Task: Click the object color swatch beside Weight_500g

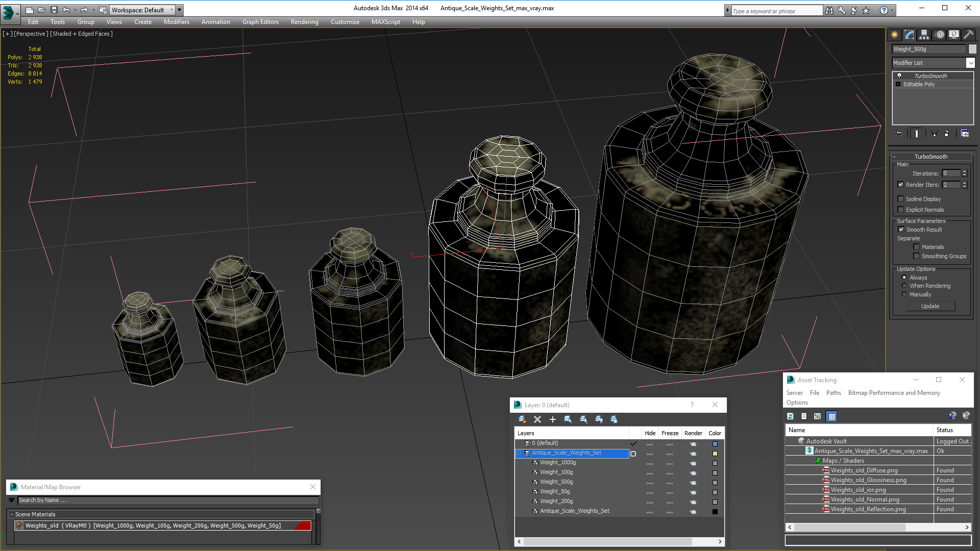Action: pyautogui.click(x=972, y=49)
